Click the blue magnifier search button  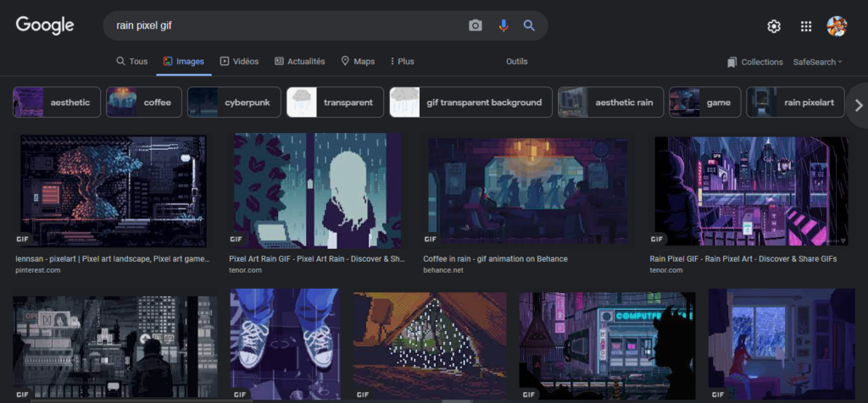(x=529, y=25)
